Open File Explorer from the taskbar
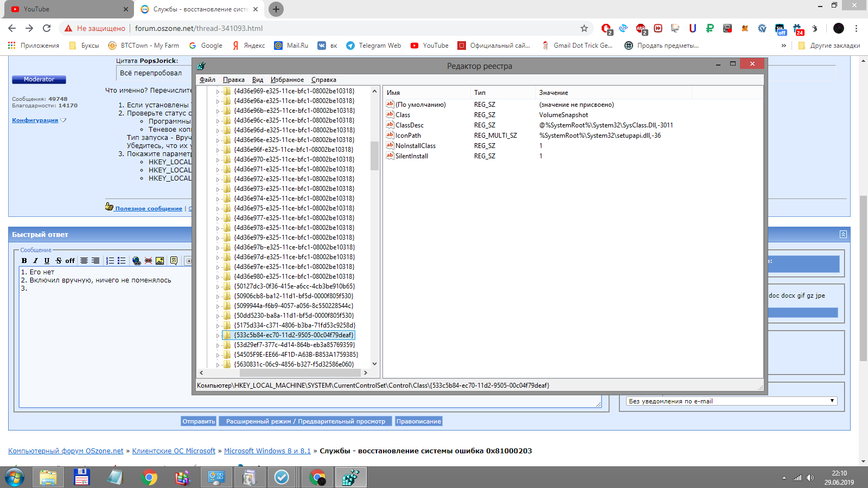The image size is (868, 488). pyautogui.click(x=48, y=478)
